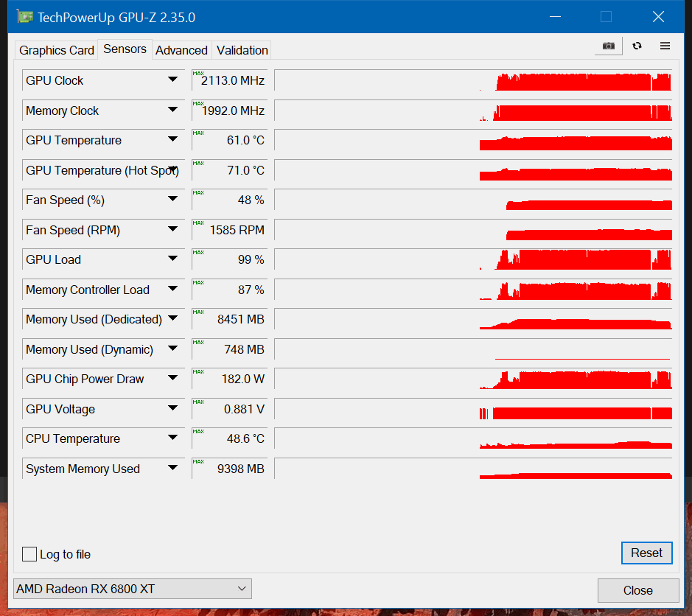Open the GPU Temperature dropdown arrow
Screen dimensions: 692x616
coord(172,139)
